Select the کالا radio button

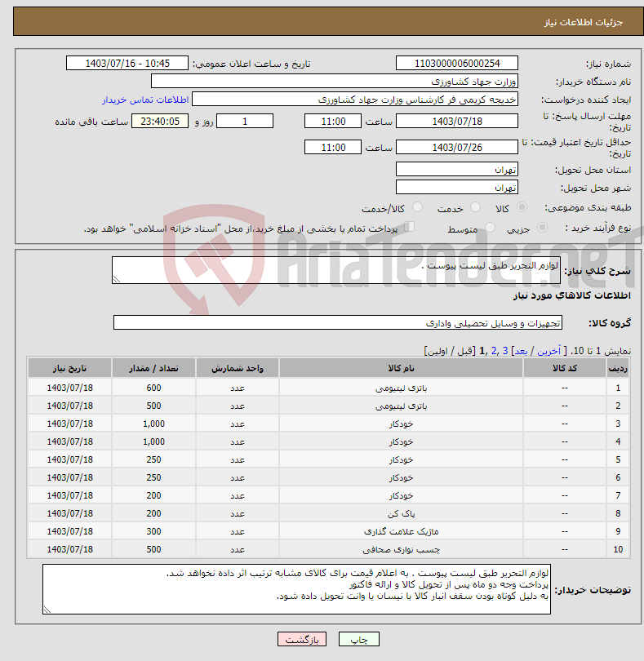522,207
